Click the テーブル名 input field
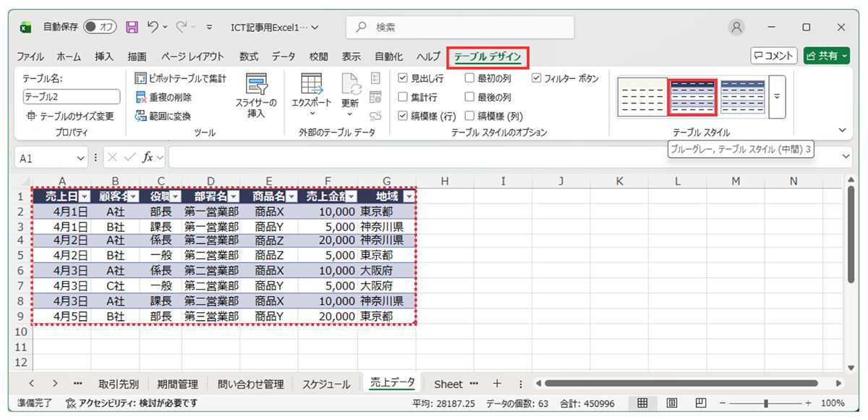This screenshot has height=420, width=868. (x=71, y=96)
